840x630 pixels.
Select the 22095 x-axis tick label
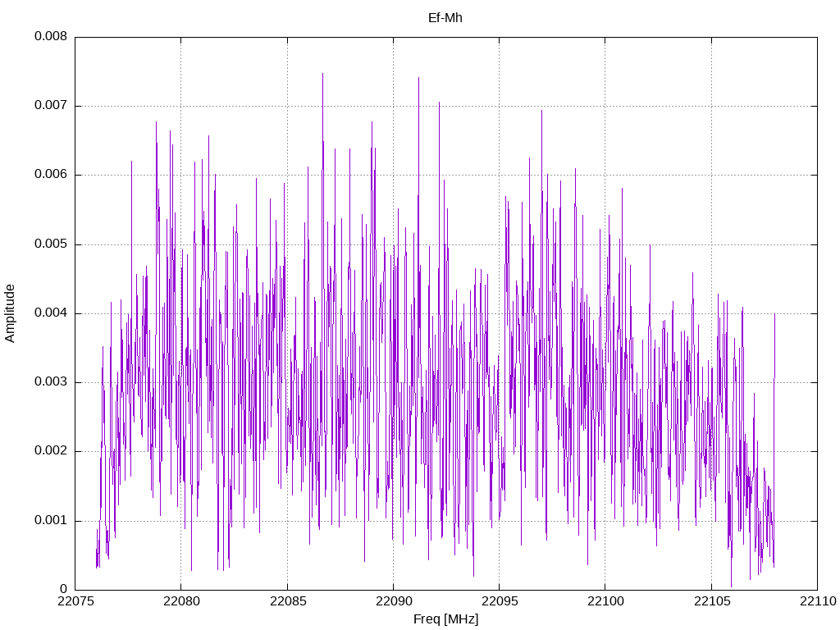500,601
